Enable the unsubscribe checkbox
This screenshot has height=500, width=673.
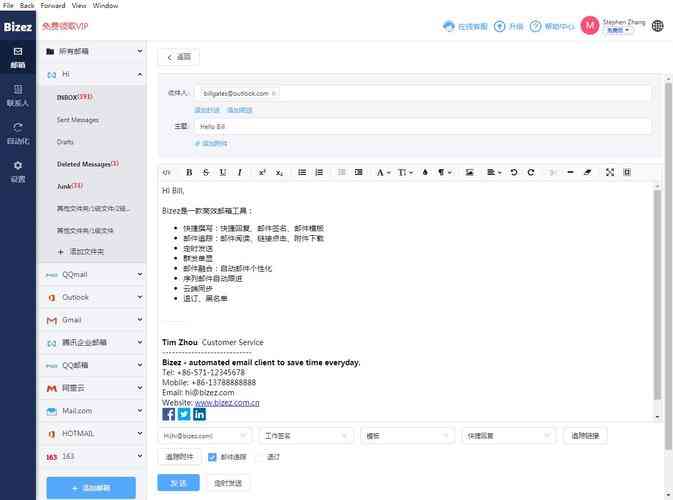259,456
